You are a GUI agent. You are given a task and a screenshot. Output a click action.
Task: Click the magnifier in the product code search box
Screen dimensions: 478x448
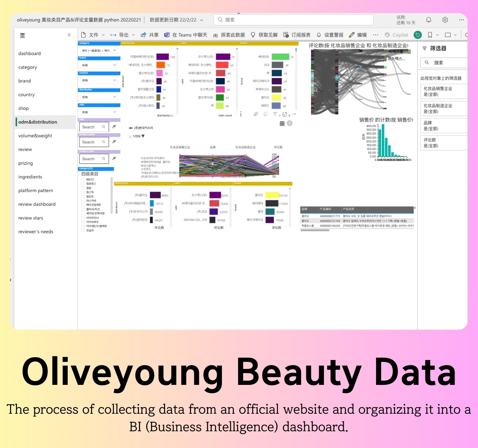point(104,159)
